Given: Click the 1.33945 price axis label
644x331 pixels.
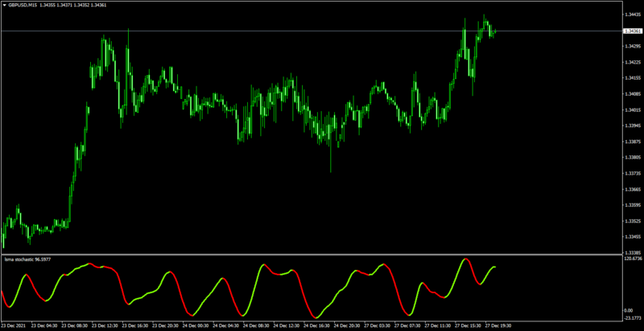Looking at the screenshot, I should tap(633, 126).
